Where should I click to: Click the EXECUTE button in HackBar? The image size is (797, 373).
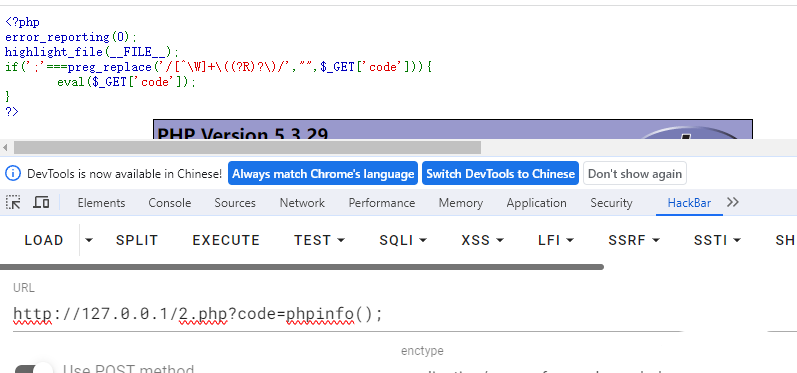click(226, 240)
